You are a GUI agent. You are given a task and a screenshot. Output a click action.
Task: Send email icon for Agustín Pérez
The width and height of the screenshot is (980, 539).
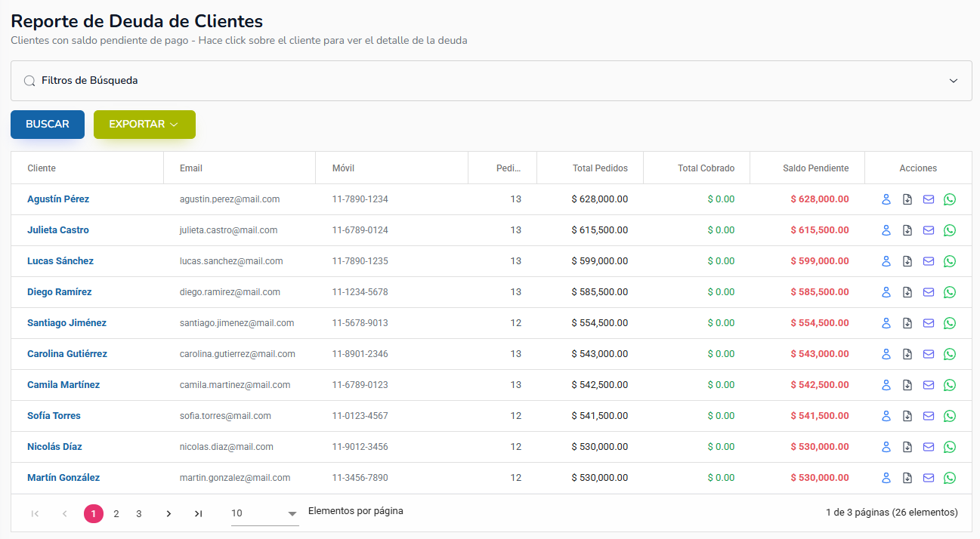pos(929,199)
